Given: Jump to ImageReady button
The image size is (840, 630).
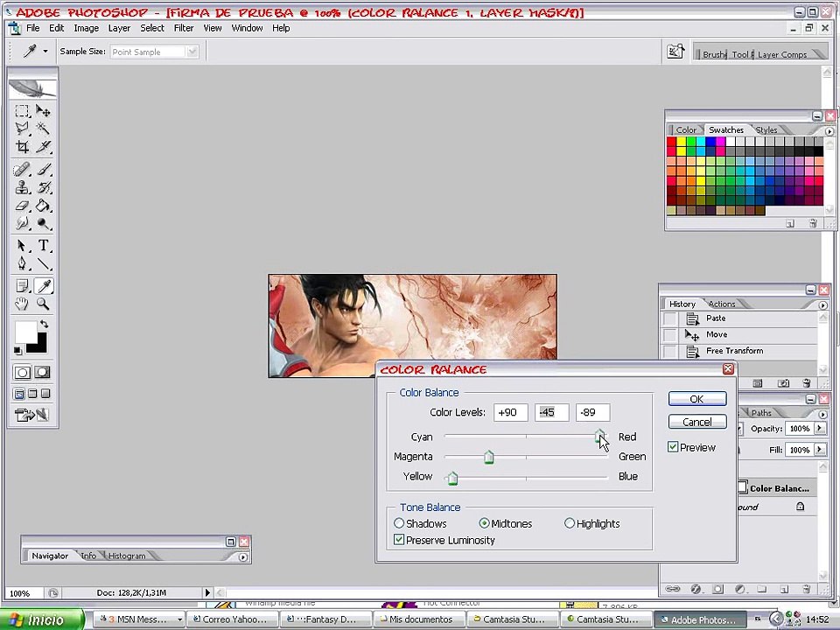Looking at the screenshot, I should click(x=31, y=415).
